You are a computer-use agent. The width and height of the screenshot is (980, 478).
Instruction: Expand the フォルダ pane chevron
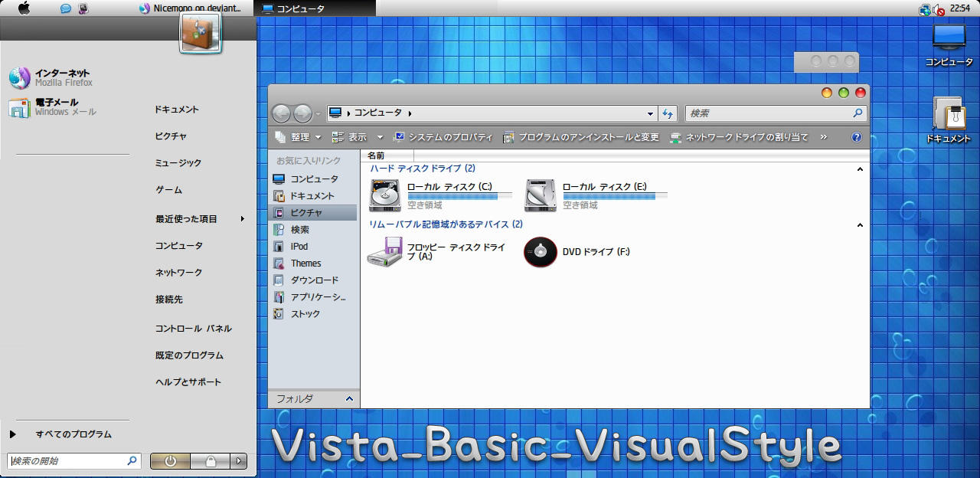350,399
